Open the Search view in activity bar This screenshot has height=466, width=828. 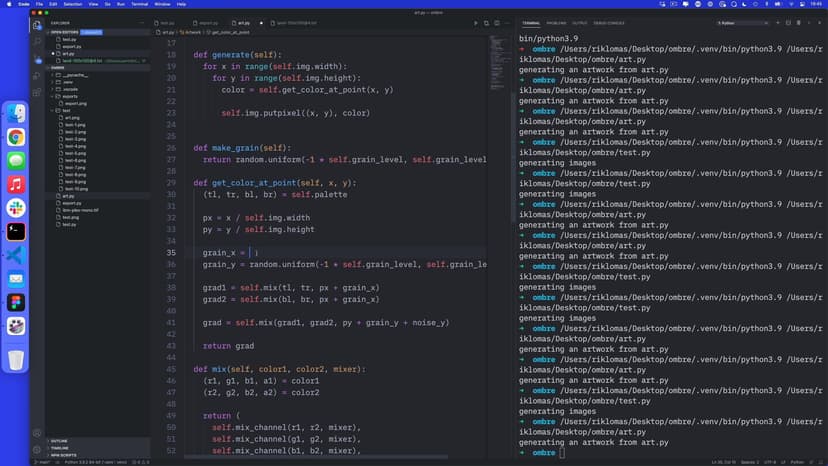coord(38,39)
